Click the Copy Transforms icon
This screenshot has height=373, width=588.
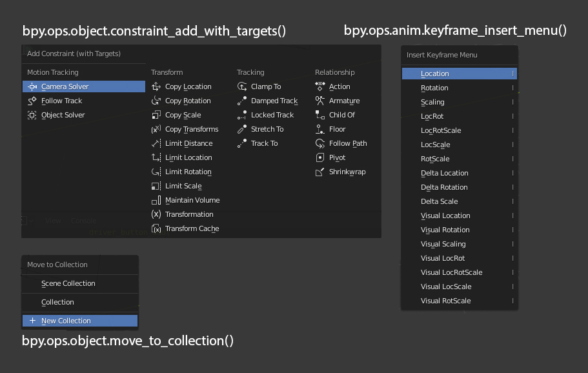pos(156,129)
